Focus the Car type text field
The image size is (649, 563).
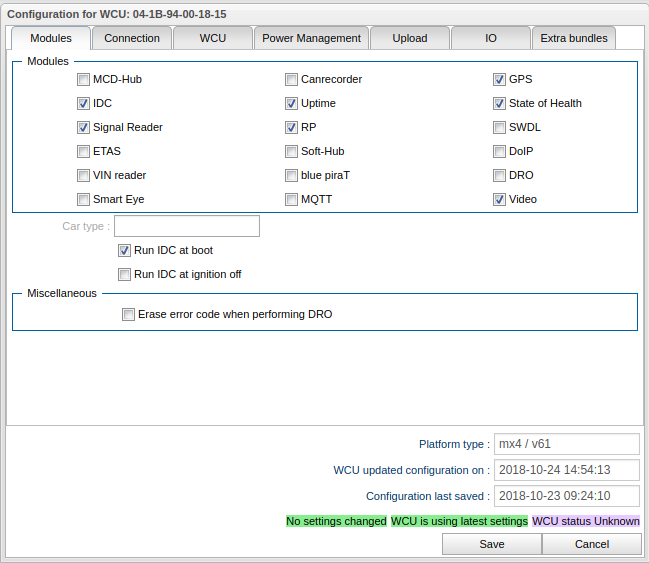(x=187, y=226)
